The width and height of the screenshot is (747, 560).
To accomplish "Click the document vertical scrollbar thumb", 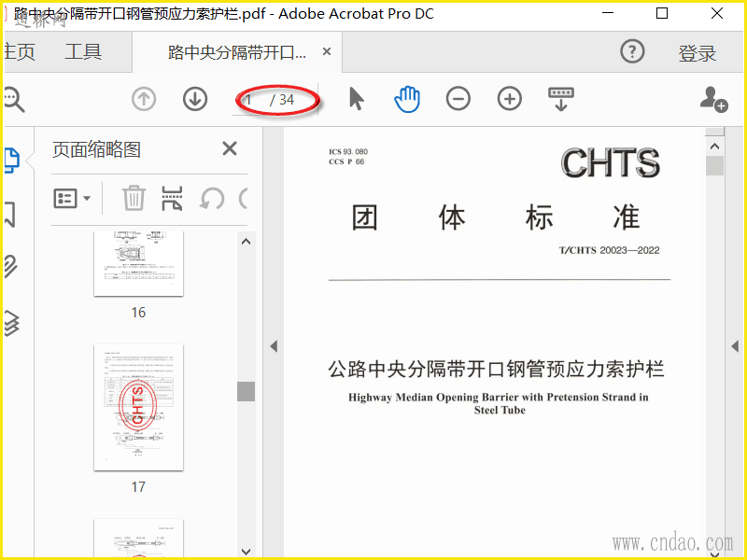I will click(714, 166).
